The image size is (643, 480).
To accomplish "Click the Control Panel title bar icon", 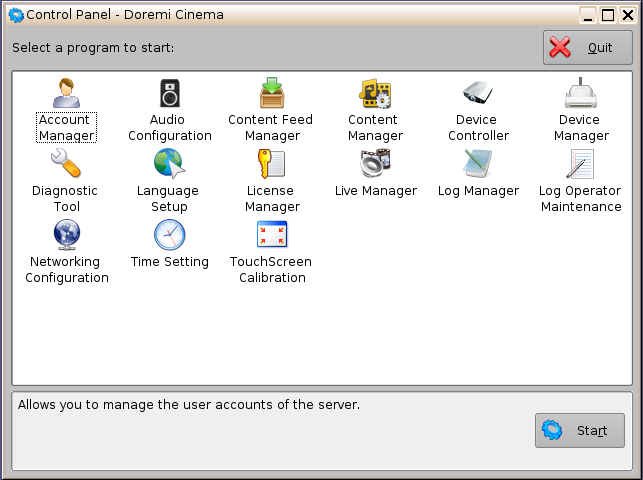I will [15, 15].
